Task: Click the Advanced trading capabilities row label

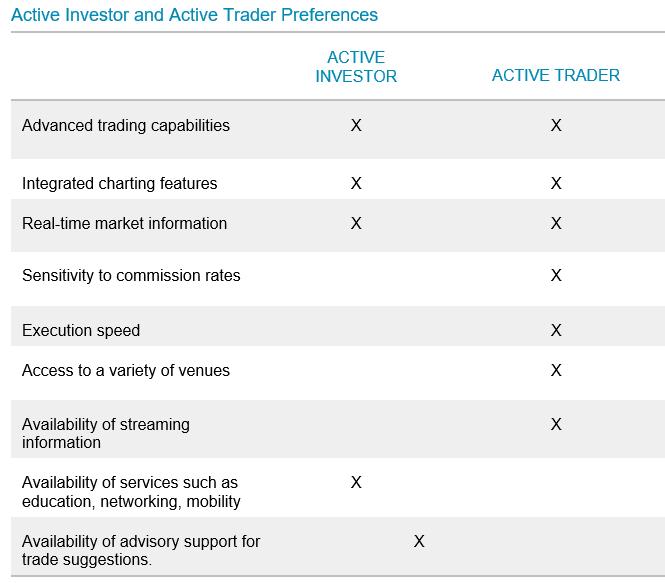Action: click(126, 126)
